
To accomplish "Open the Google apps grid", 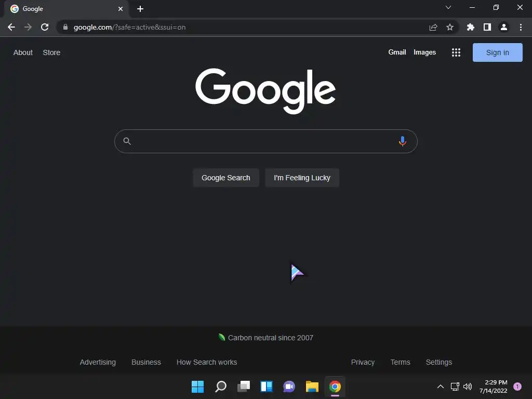I will coord(456,52).
